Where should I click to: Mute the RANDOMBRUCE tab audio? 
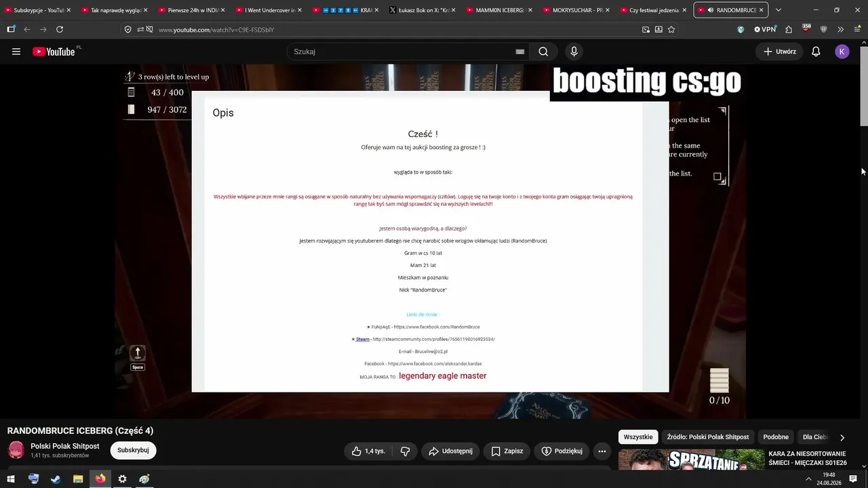709,10
